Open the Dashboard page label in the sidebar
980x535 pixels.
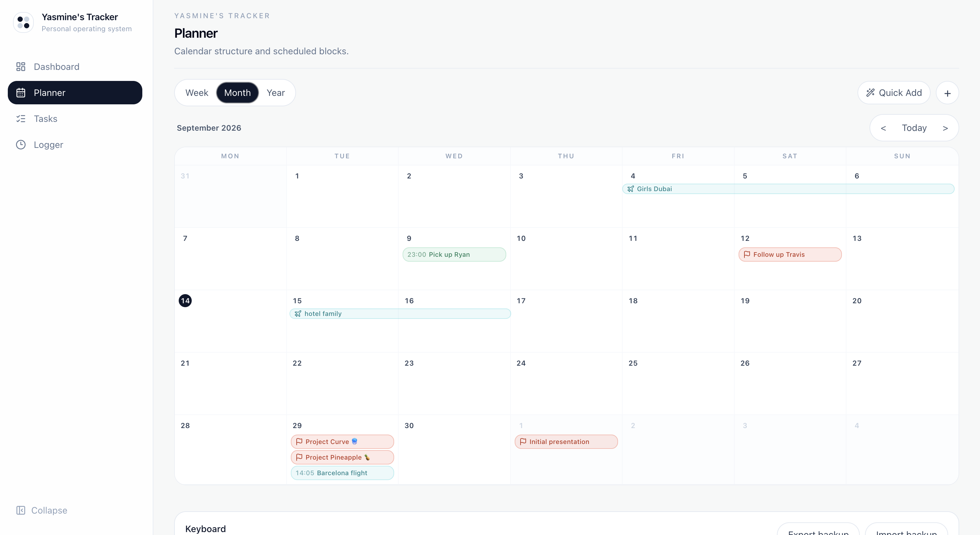tap(57, 67)
